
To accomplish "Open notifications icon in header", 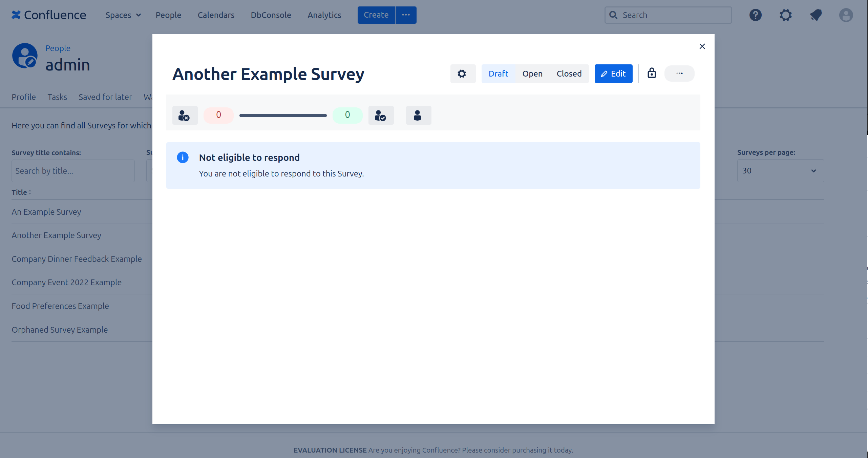I will 816,15.
